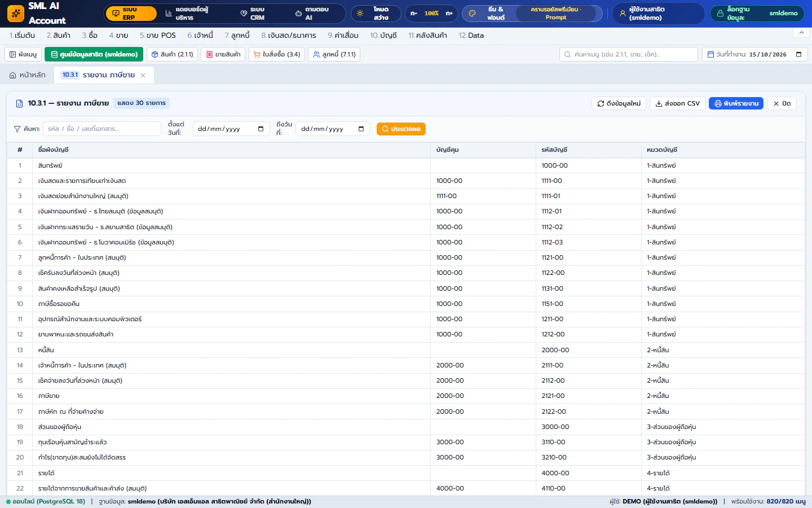Viewport: 812px width, 508px height.
Task: Toggle the light mode (โหมดสว่าง) switch
Action: pyautogui.click(x=376, y=13)
